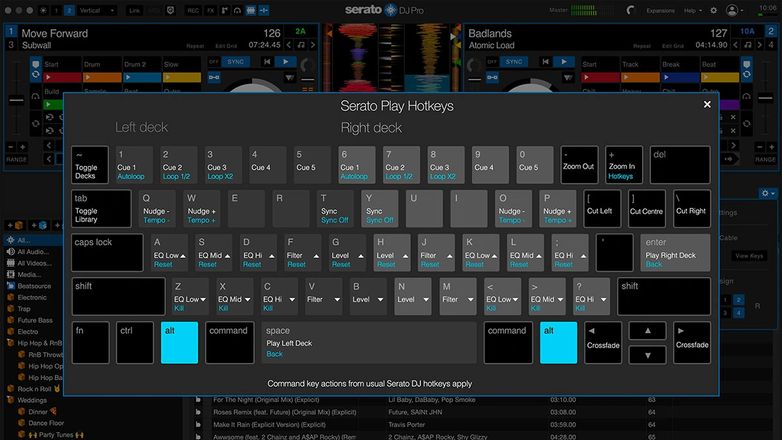The height and width of the screenshot is (440, 782).
Task: Click the enter Play Right Deck key
Action: tap(675, 252)
